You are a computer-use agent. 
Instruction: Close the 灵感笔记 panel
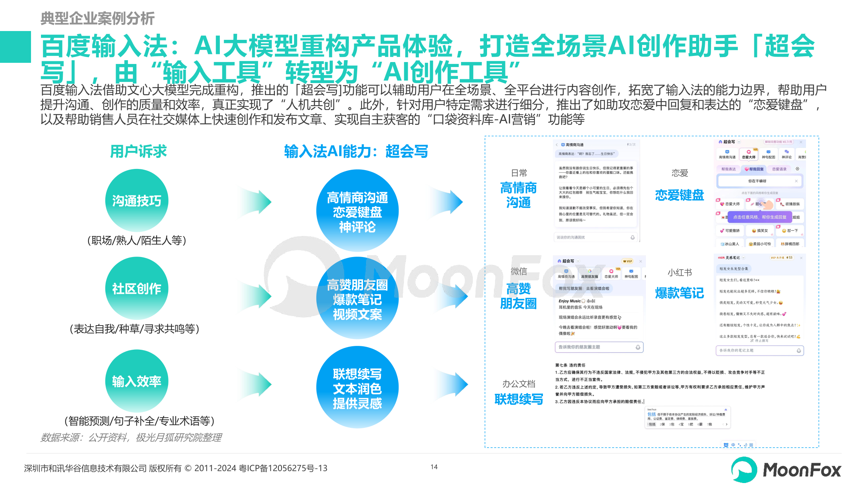click(x=801, y=258)
